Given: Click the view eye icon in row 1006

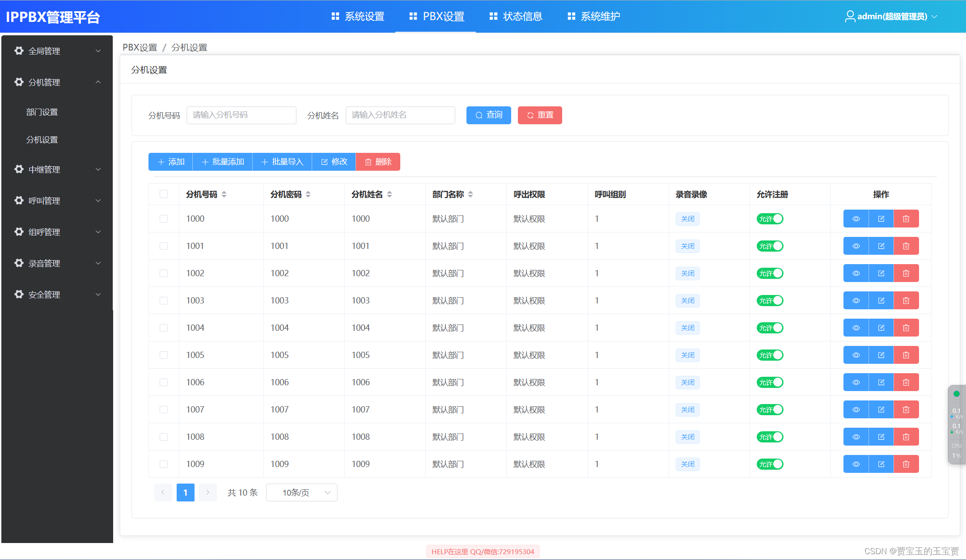Looking at the screenshot, I should click(856, 382).
